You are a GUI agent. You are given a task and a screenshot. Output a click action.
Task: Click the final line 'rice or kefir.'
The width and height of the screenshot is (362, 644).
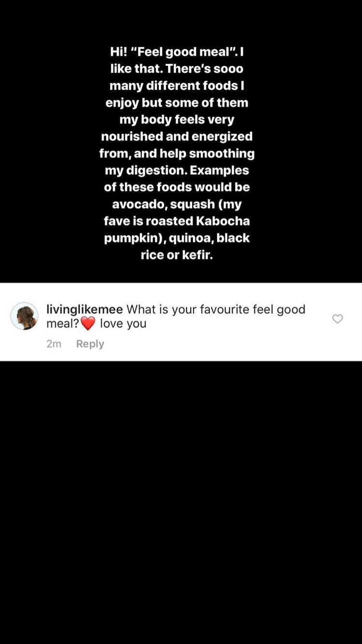[x=177, y=255]
